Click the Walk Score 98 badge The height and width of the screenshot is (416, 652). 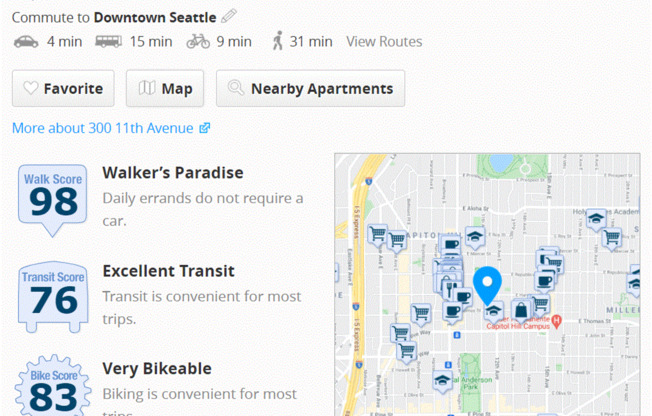[53, 198]
